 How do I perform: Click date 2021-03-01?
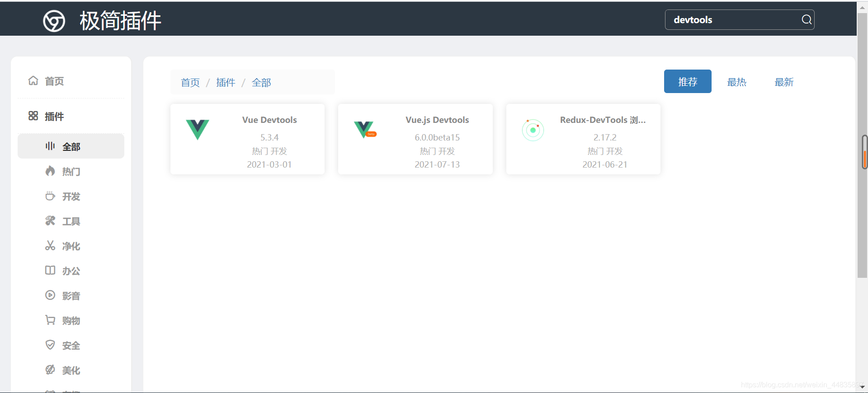[269, 164]
